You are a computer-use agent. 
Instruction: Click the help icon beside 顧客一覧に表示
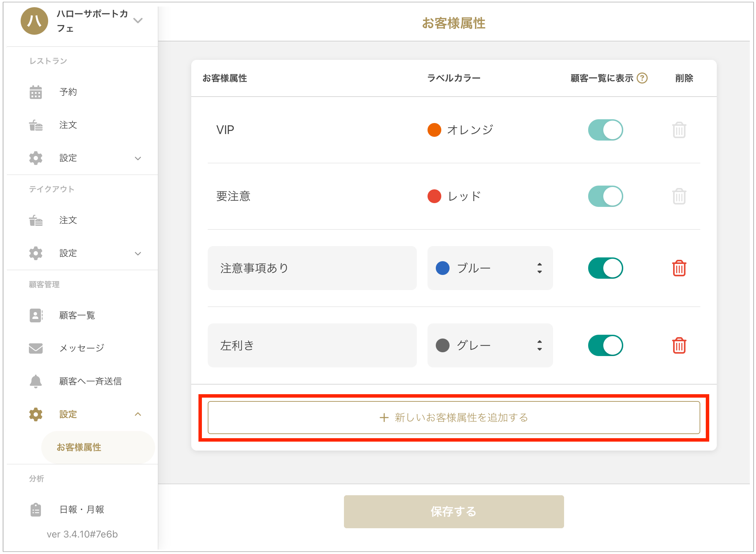coord(642,78)
